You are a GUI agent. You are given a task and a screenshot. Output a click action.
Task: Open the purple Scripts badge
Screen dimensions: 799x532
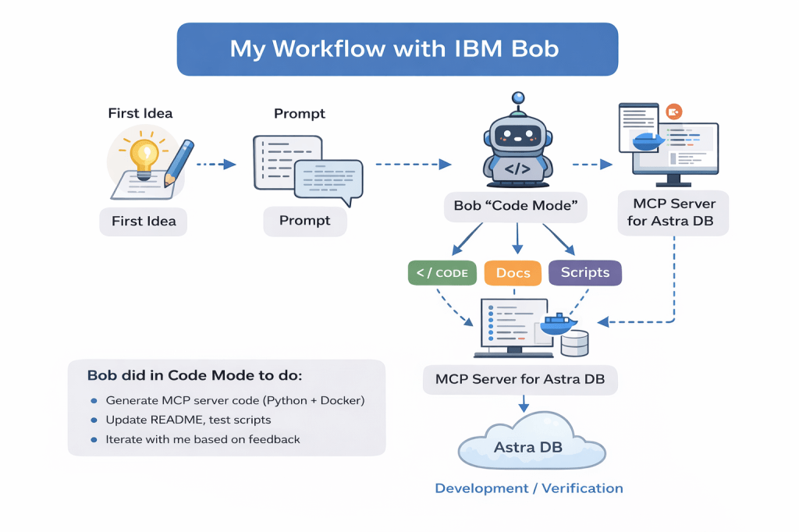click(584, 273)
